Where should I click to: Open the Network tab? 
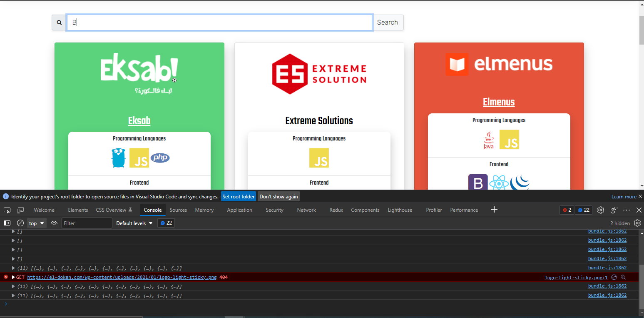click(306, 210)
